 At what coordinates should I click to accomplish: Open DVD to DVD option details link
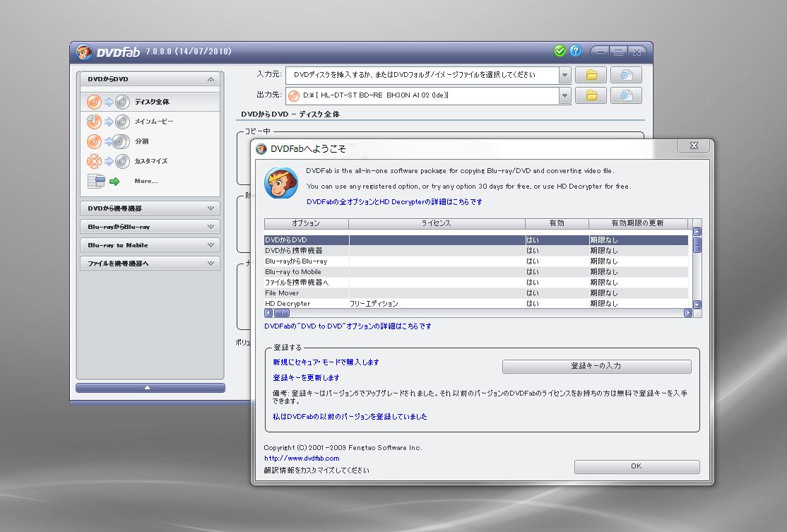(x=348, y=326)
